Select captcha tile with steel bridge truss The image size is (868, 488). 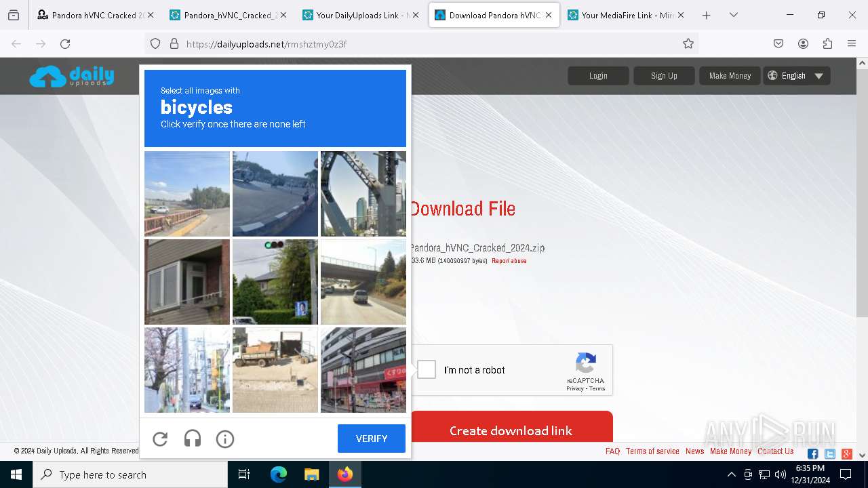click(x=363, y=194)
